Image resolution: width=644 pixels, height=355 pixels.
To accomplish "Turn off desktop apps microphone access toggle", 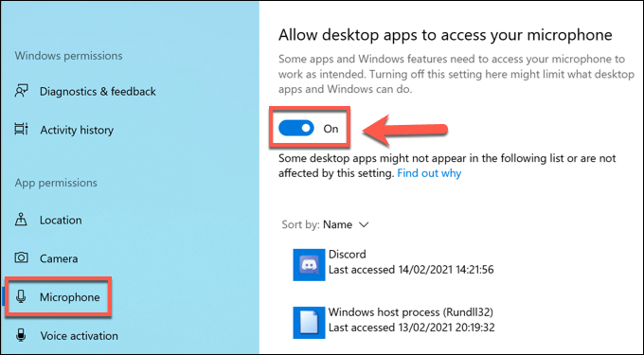I will [296, 128].
